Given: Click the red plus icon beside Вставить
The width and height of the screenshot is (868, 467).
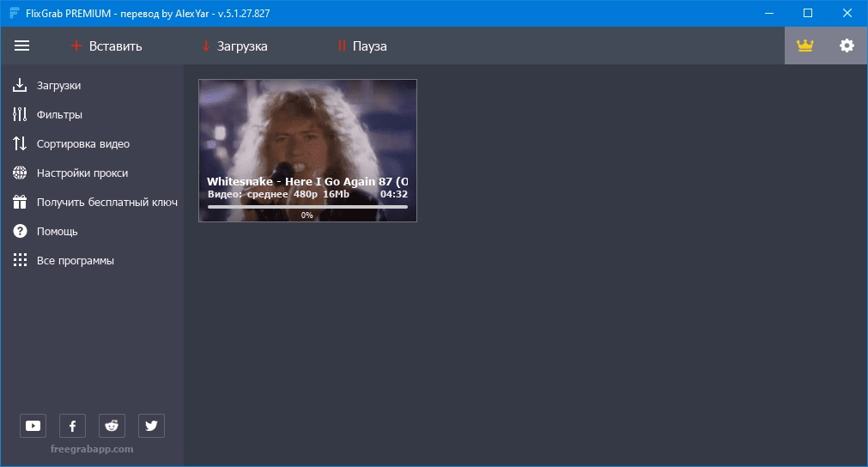Looking at the screenshot, I should click(76, 45).
